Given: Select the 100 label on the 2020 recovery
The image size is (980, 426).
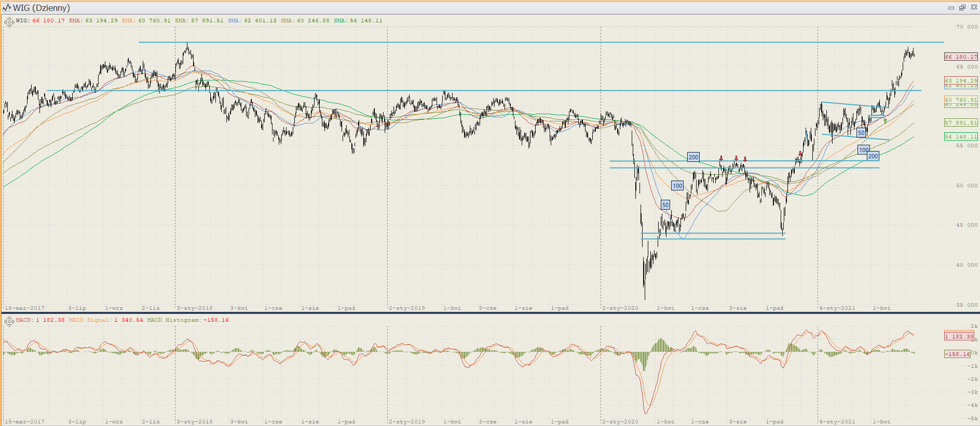Looking at the screenshot, I should [x=677, y=186].
